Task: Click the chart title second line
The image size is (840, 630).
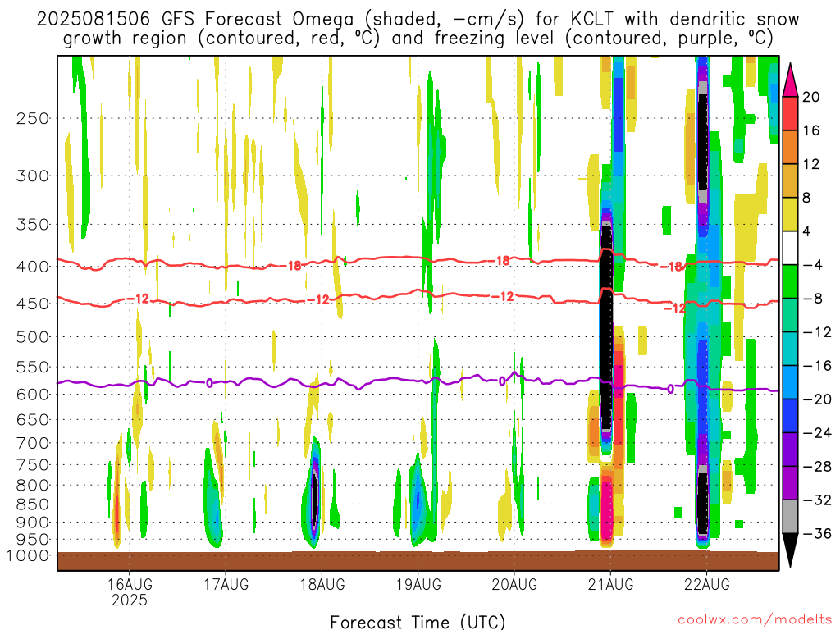Action: pyautogui.click(x=418, y=39)
